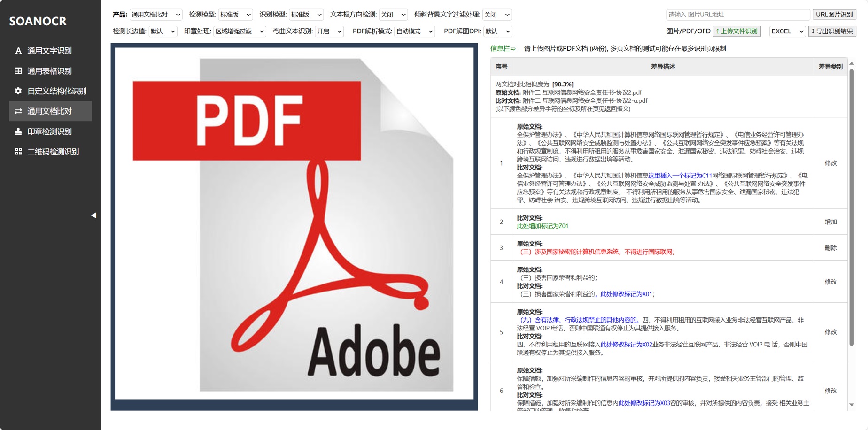This screenshot has height=430, width=868.
Task: Open the 检测模型 dropdown
Action: (x=235, y=15)
